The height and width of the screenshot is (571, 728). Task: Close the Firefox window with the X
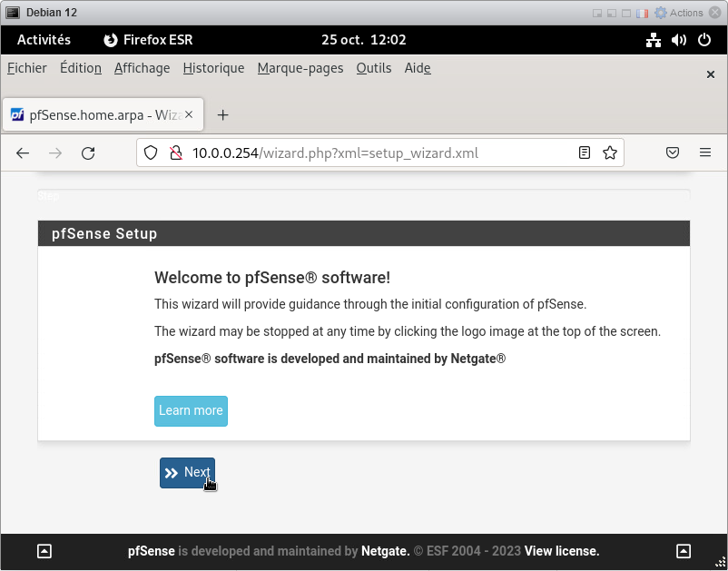(x=711, y=74)
